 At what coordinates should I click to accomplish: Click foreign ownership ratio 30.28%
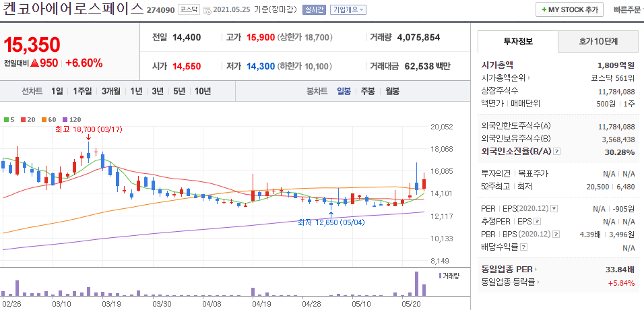(619, 152)
